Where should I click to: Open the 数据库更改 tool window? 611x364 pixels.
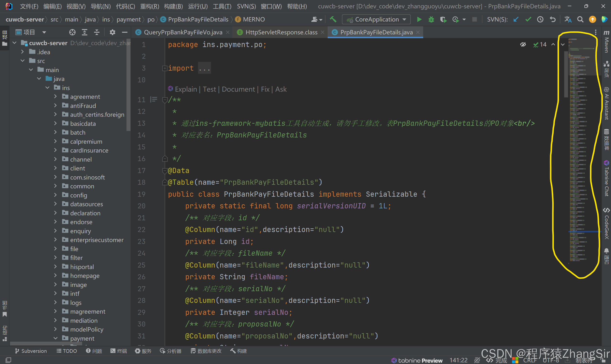pyautogui.click(x=206, y=351)
